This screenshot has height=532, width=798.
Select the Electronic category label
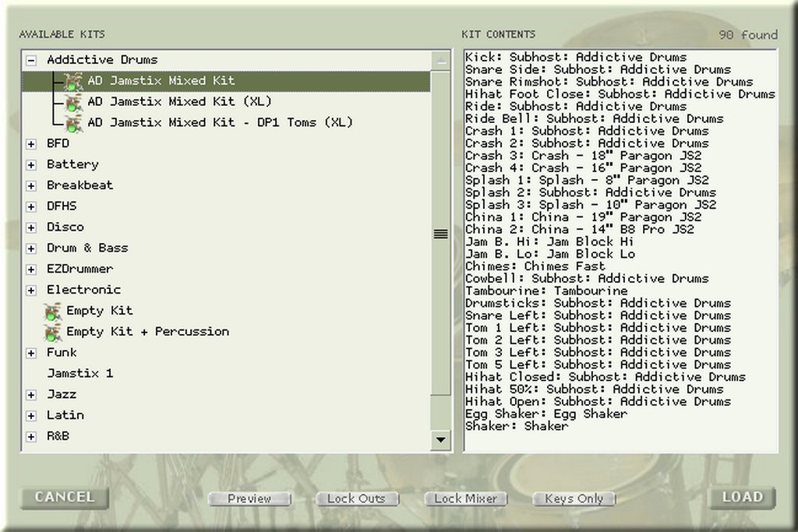coord(83,290)
